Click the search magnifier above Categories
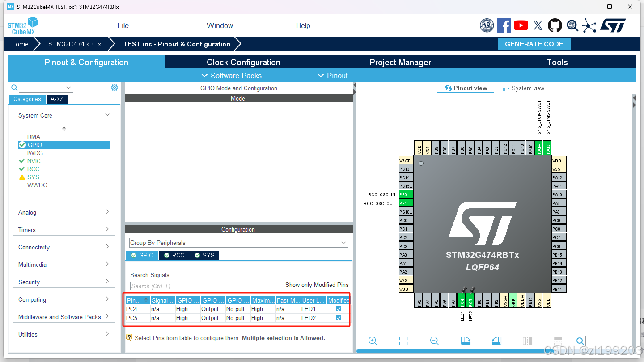This screenshot has width=644, height=362. [x=14, y=88]
